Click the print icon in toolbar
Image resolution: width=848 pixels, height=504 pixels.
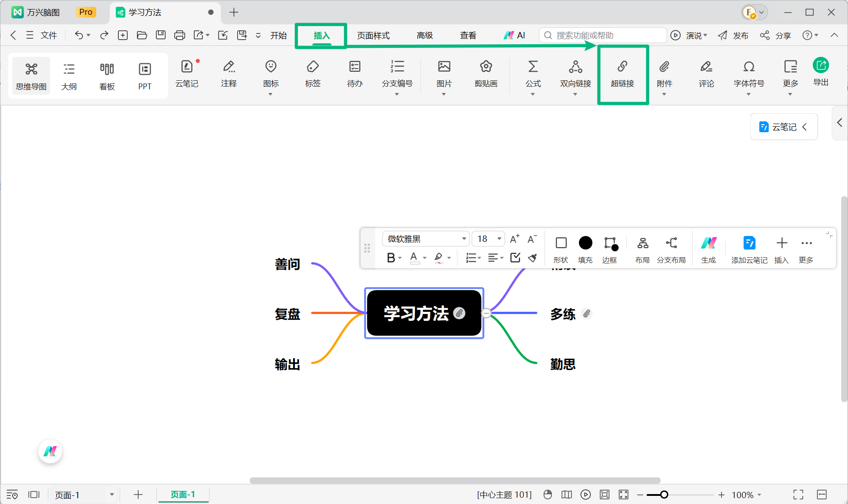click(x=180, y=35)
